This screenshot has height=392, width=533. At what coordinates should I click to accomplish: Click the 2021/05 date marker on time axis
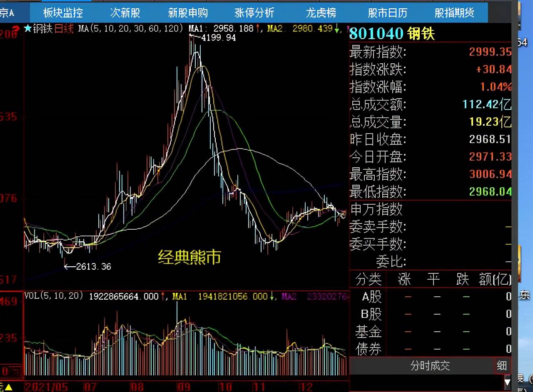(46, 387)
